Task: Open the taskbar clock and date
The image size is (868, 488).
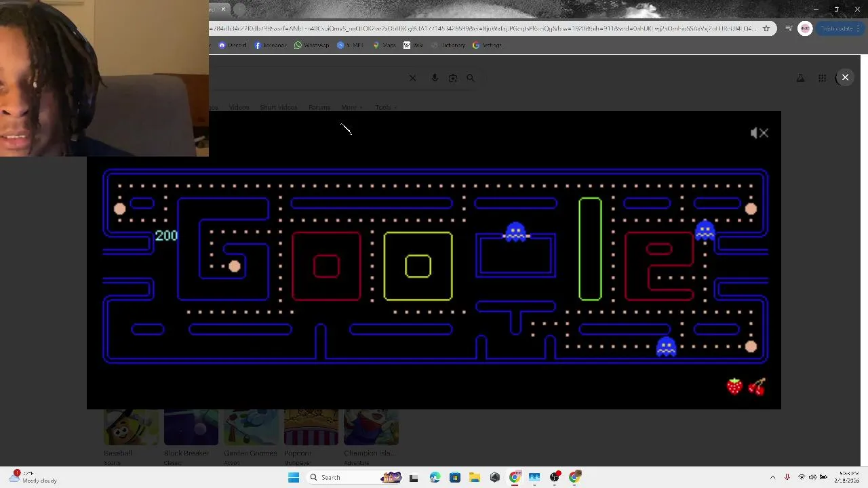Action: (x=848, y=477)
